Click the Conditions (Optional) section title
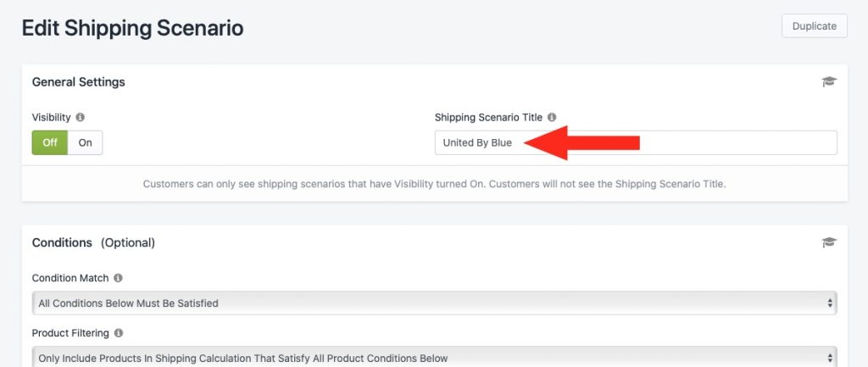 [93, 242]
